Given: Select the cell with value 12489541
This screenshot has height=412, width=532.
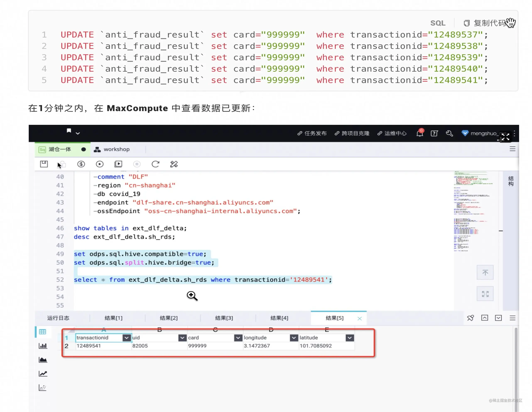Looking at the screenshot, I should (104, 346).
